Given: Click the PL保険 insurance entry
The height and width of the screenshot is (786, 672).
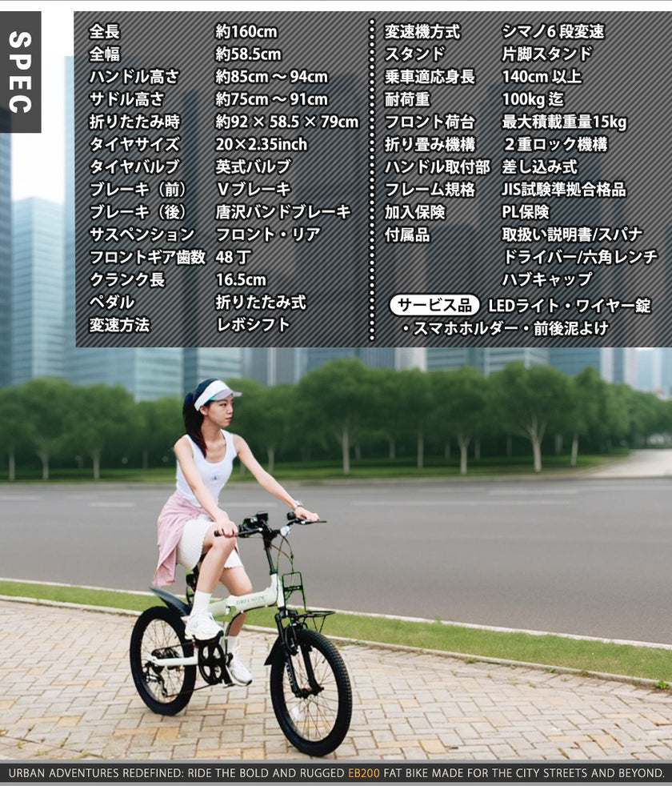Looking at the screenshot, I should 525,213.
